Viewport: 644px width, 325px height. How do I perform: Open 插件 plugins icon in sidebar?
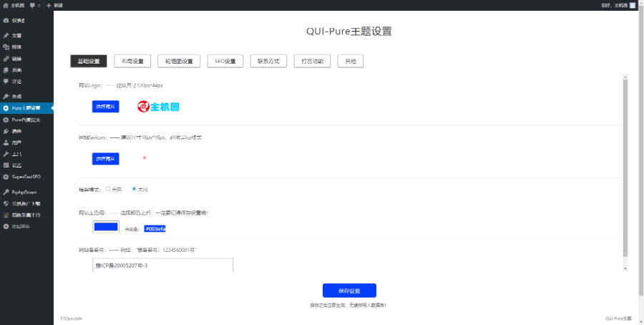tap(6, 131)
